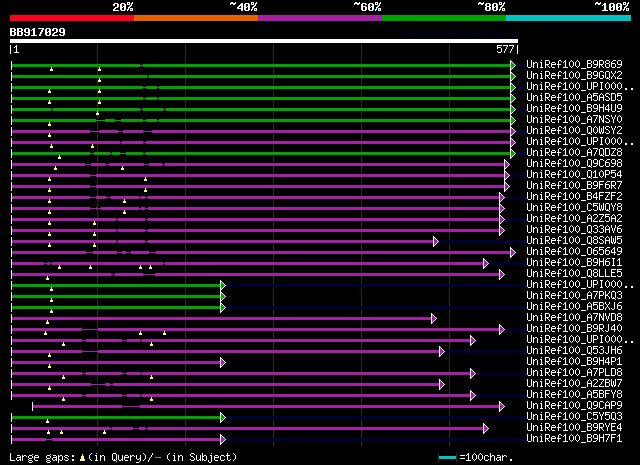This screenshot has width=640, height=465.
Task: Select the UniRef100_A5BXJ6 label
Action: [x=574, y=306]
